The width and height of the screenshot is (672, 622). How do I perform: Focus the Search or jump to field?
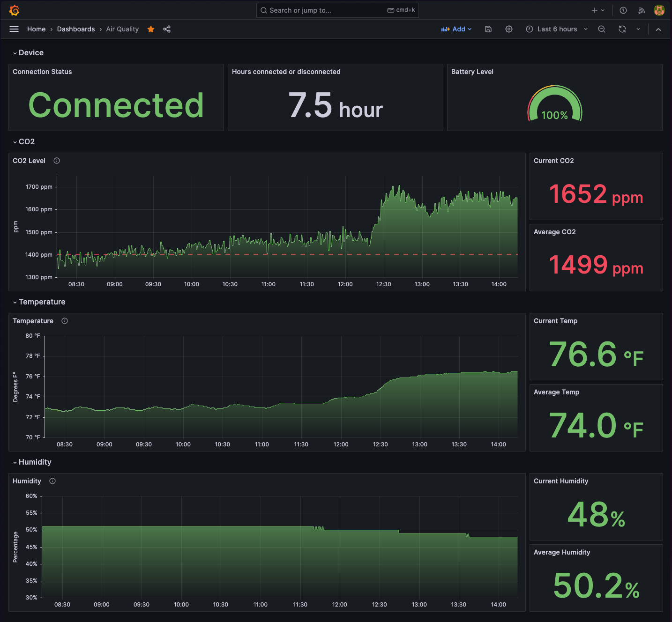pyautogui.click(x=337, y=10)
